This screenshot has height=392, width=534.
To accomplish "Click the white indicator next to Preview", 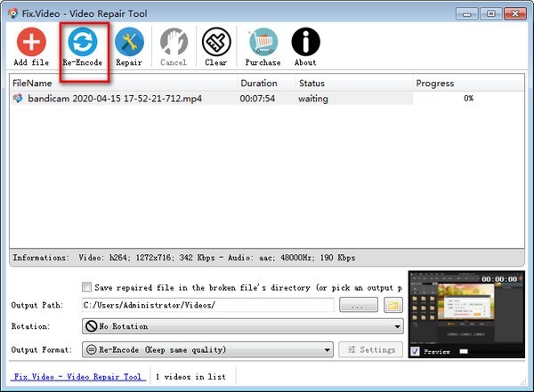I will (464, 351).
